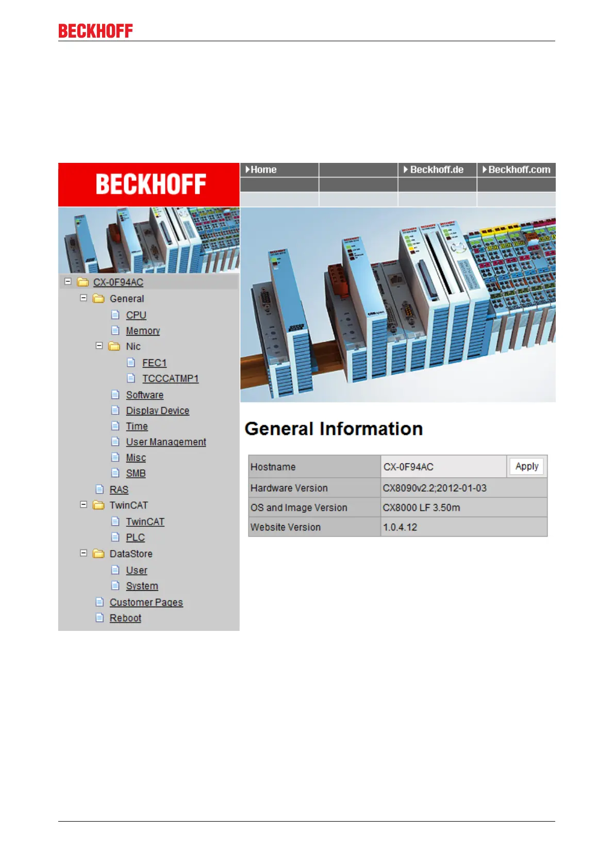Click the document icon beside Time
Image resolution: width=614 pixels, height=868 pixels.
115,426
